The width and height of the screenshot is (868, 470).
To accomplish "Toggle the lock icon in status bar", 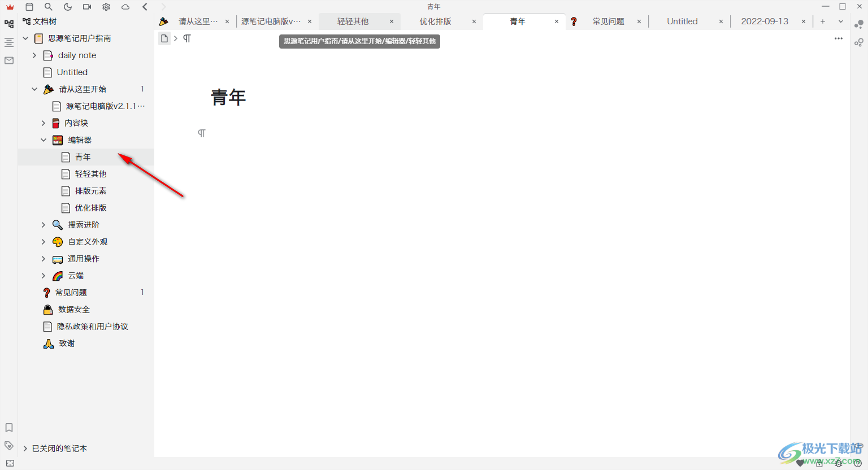I will point(819,463).
